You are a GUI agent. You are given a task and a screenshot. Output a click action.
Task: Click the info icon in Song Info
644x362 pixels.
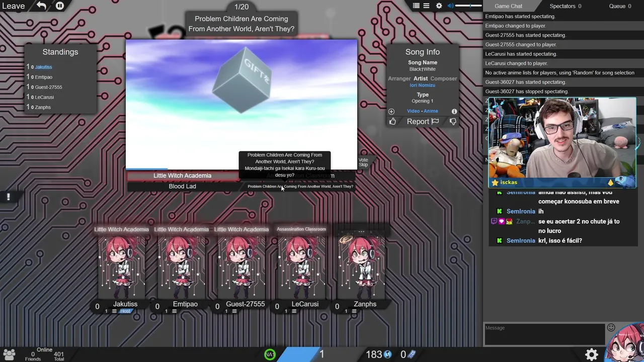pos(454,111)
